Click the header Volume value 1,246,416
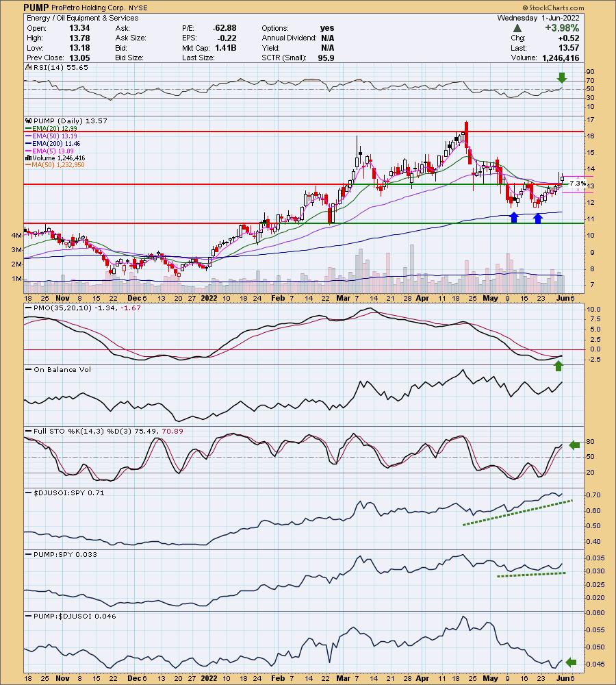 [561, 58]
